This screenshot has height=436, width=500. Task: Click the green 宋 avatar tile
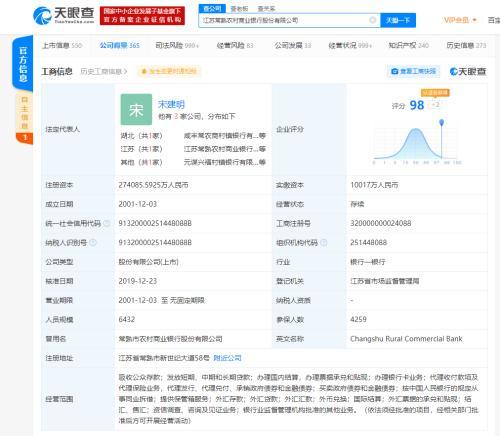pos(136,109)
